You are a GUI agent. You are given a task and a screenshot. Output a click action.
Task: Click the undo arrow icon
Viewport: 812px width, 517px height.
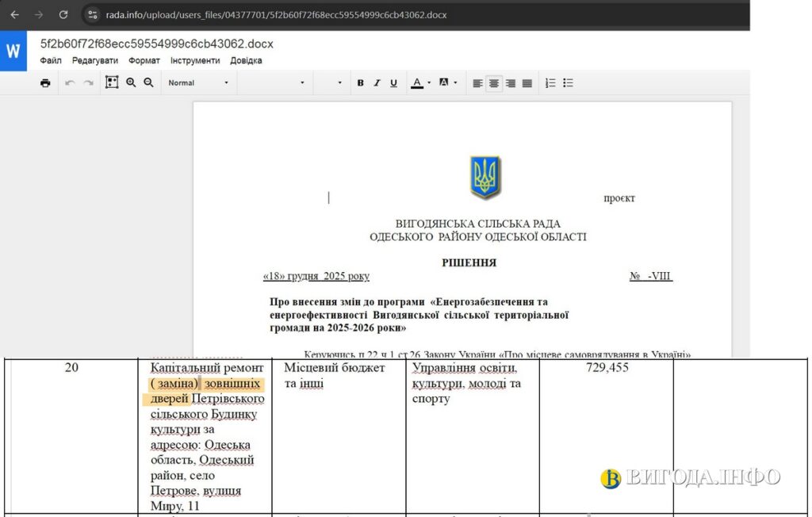[70, 82]
